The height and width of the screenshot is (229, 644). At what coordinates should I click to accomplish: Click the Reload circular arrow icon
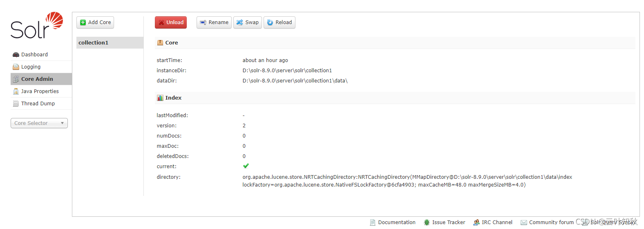(270, 22)
